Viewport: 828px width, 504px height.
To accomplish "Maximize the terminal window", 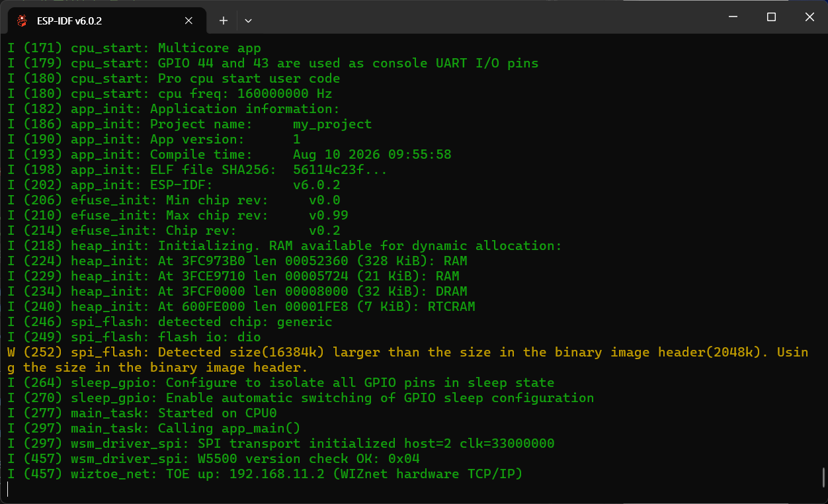I will coord(771,17).
